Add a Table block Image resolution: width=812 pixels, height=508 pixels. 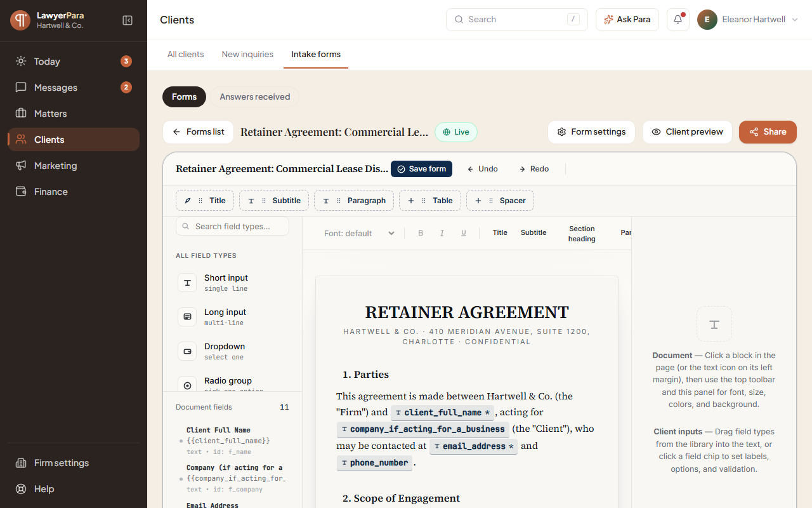(430, 201)
